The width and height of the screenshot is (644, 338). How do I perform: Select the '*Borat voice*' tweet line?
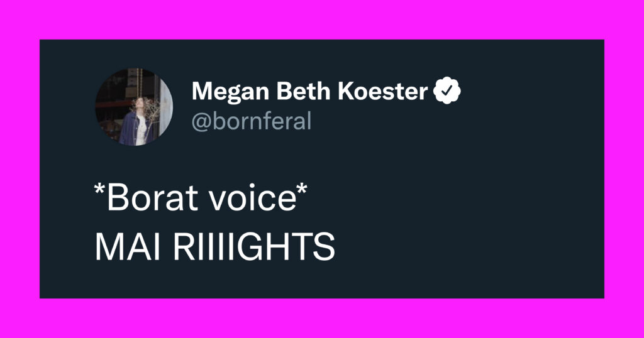(201, 198)
